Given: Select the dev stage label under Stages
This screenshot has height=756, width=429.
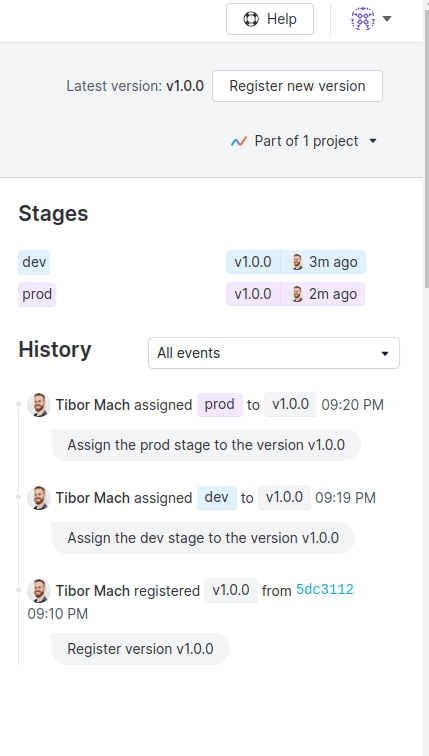Looking at the screenshot, I should [34, 262].
